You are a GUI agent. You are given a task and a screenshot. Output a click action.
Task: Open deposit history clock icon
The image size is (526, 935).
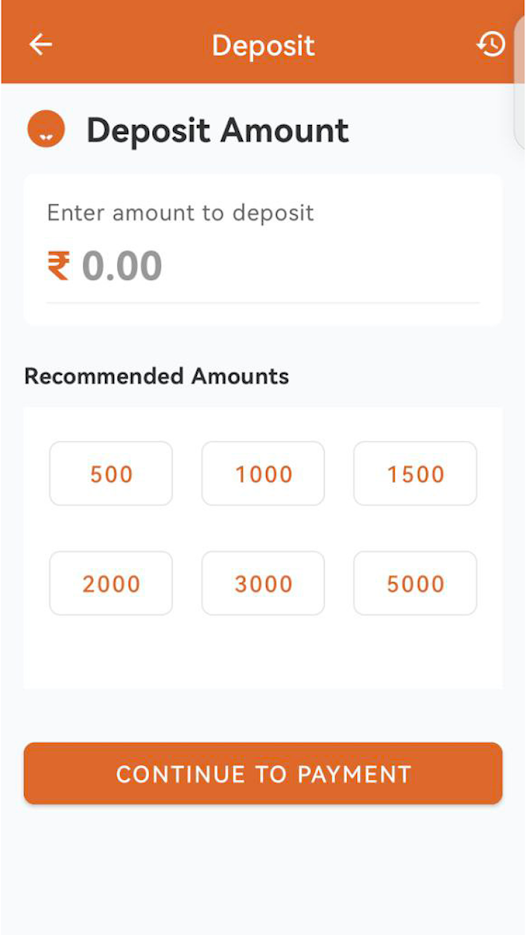coord(491,44)
